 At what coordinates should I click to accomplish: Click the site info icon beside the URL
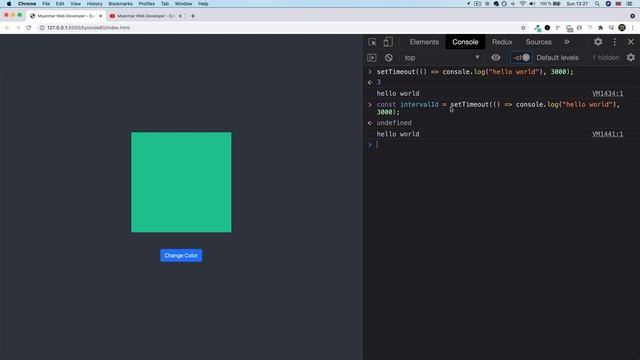coord(42,28)
